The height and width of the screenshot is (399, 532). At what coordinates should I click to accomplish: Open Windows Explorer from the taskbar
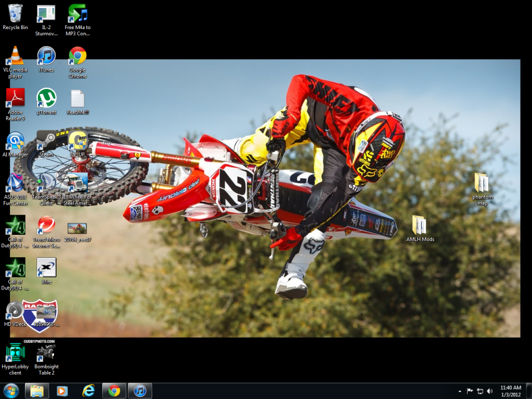[x=37, y=391]
